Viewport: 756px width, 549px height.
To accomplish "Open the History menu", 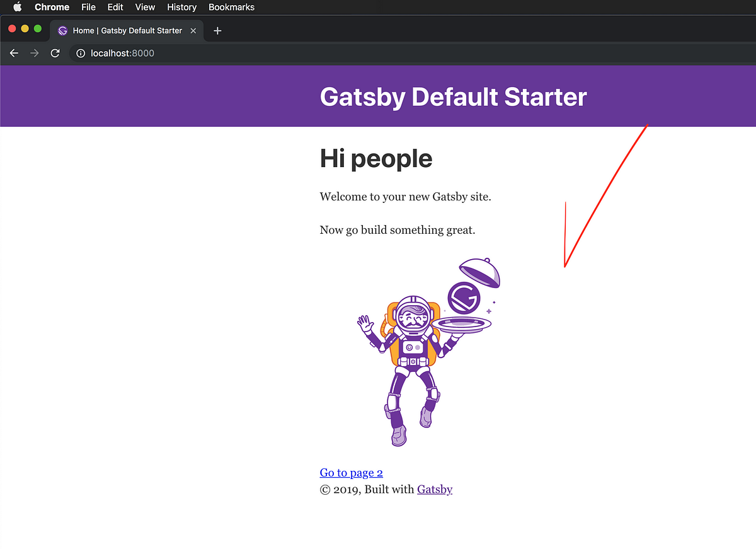I will click(181, 7).
